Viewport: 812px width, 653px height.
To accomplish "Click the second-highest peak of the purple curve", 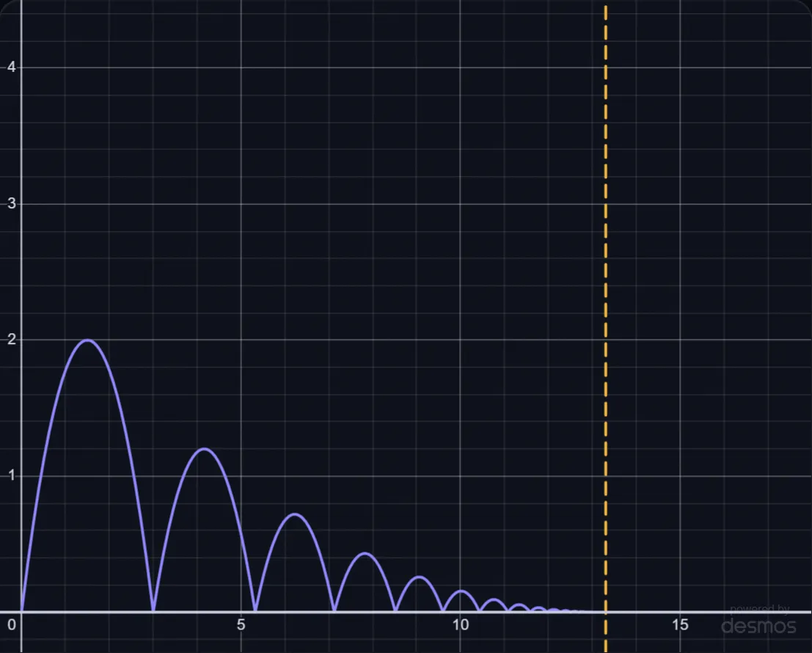I will coord(205,449).
